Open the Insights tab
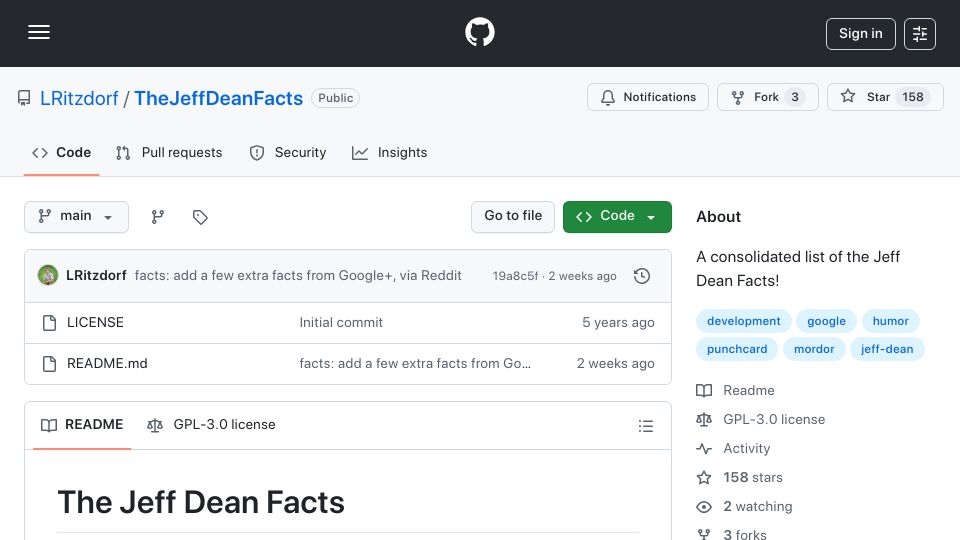This screenshot has width=960, height=540. click(389, 152)
